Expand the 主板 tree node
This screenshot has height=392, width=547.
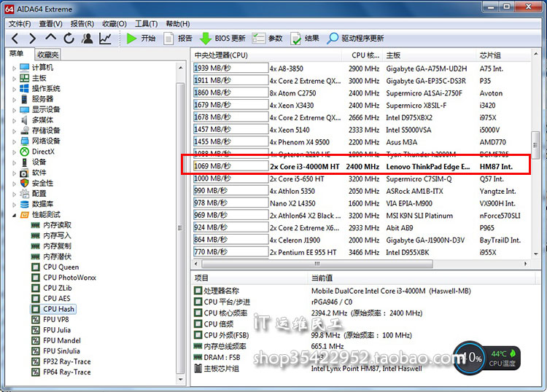pyautogui.click(x=15, y=79)
